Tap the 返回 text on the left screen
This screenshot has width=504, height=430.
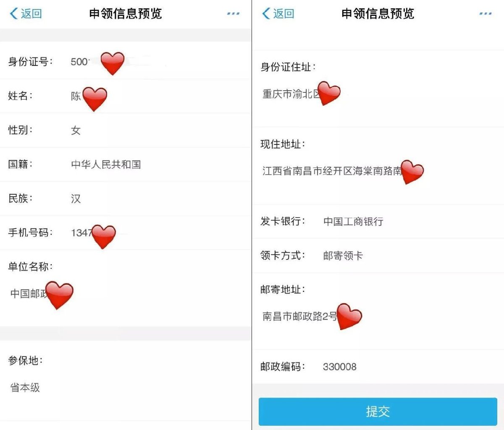tap(31, 14)
